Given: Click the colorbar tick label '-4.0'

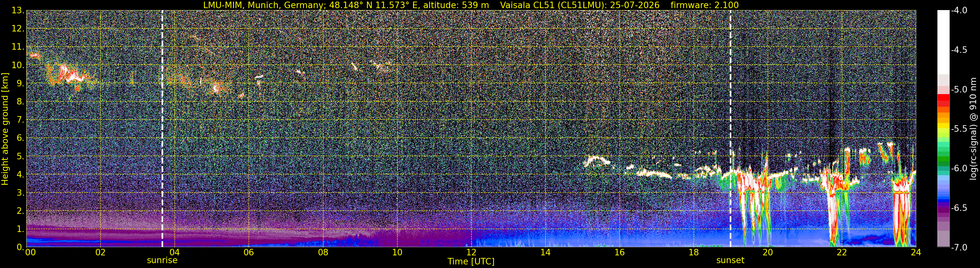Looking at the screenshot, I should tap(959, 11).
